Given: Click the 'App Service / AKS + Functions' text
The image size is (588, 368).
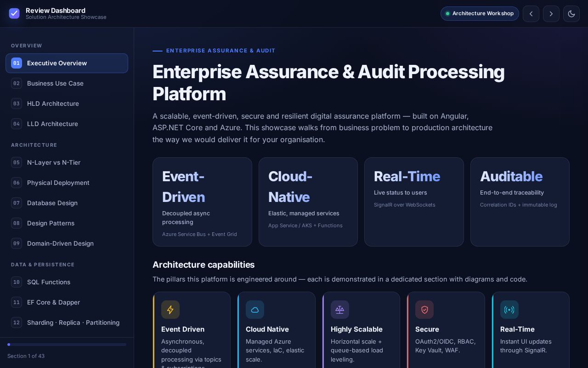Looking at the screenshot, I should [305, 225].
